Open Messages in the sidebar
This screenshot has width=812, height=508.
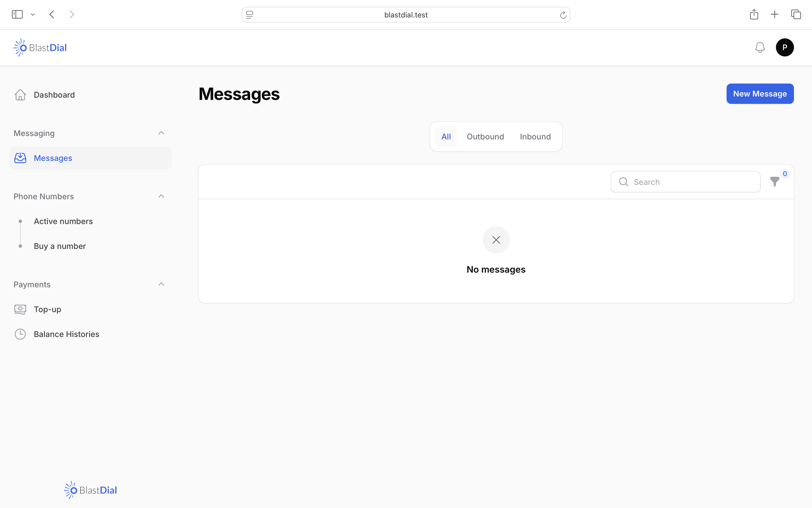click(90, 158)
